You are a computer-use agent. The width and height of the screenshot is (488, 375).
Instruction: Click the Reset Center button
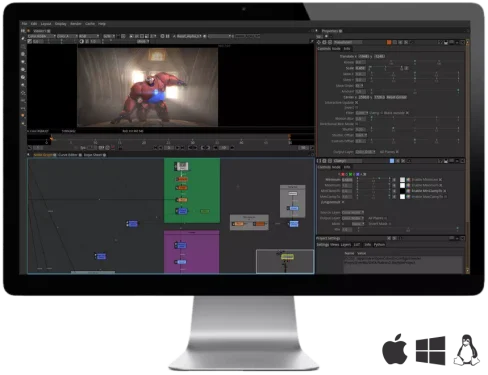tap(397, 97)
